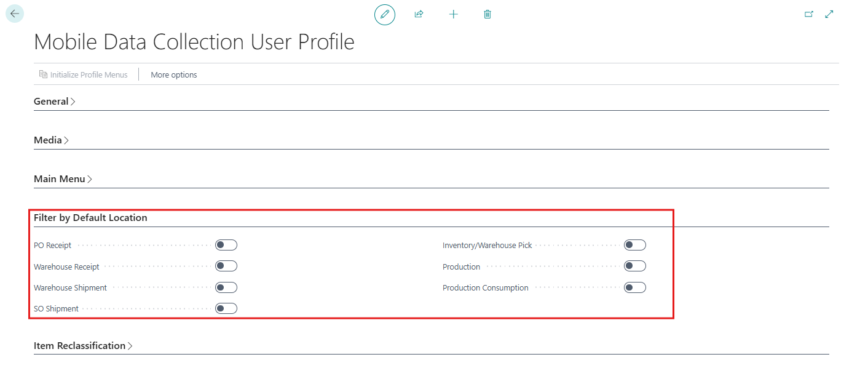
Task: Click the New (+) icon
Action: (453, 14)
